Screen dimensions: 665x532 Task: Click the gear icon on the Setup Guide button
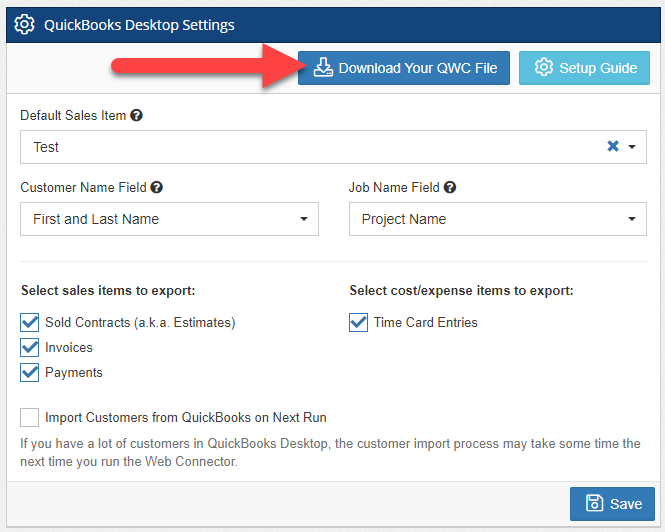(544, 68)
